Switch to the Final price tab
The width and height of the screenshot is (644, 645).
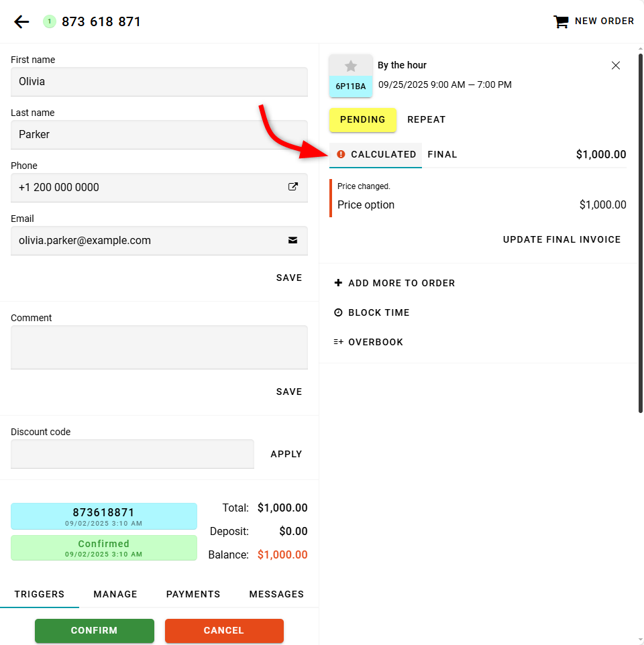click(442, 154)
